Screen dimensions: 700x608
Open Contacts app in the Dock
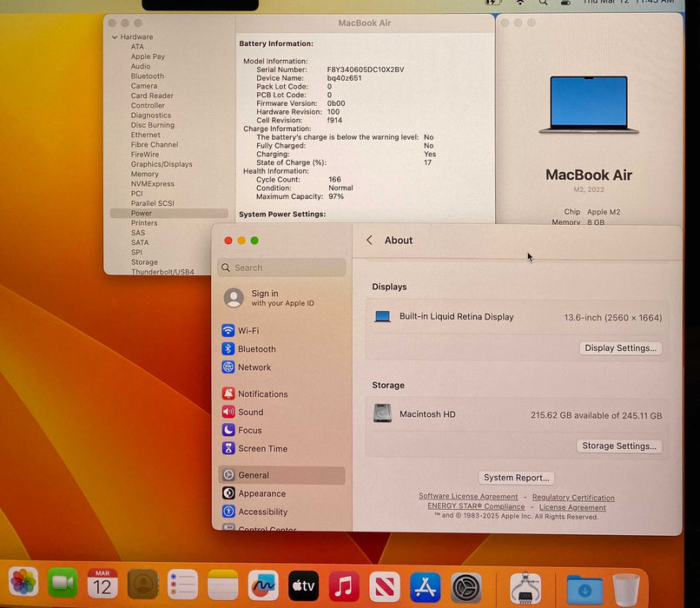tap(142, 584)
